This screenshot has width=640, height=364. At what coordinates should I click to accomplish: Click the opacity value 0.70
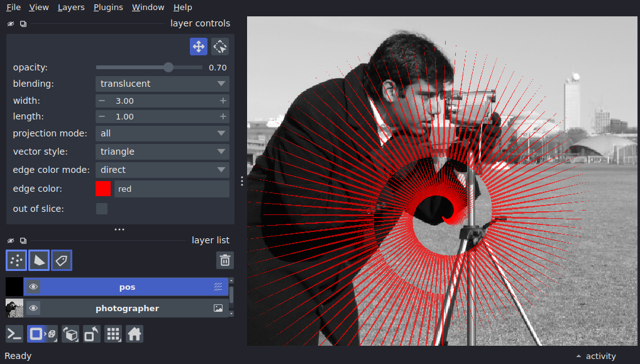click(218, 68)
